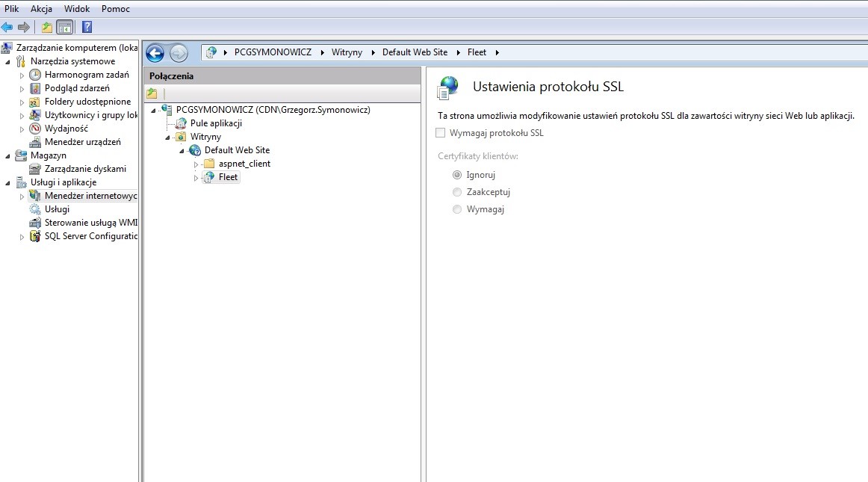Select Użytkownicy i grupy lokalne icon

(35, 115)
